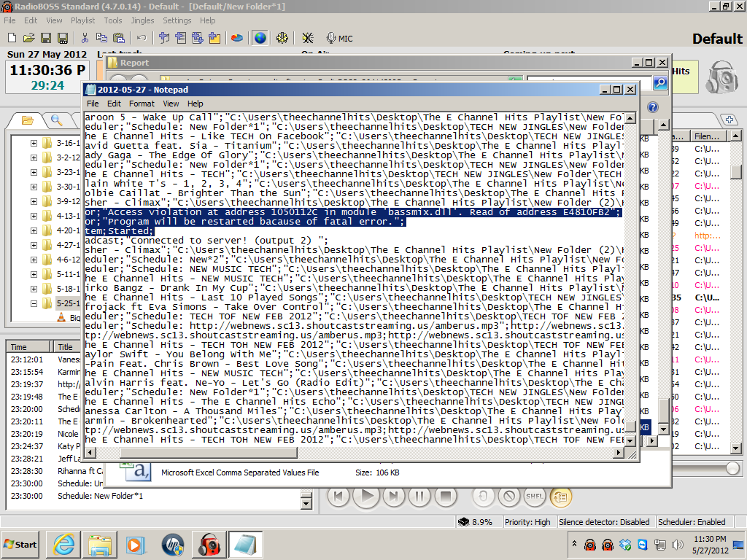
Task: Click the Time column header
Action: pyautogui.click(x=28, y=346)
